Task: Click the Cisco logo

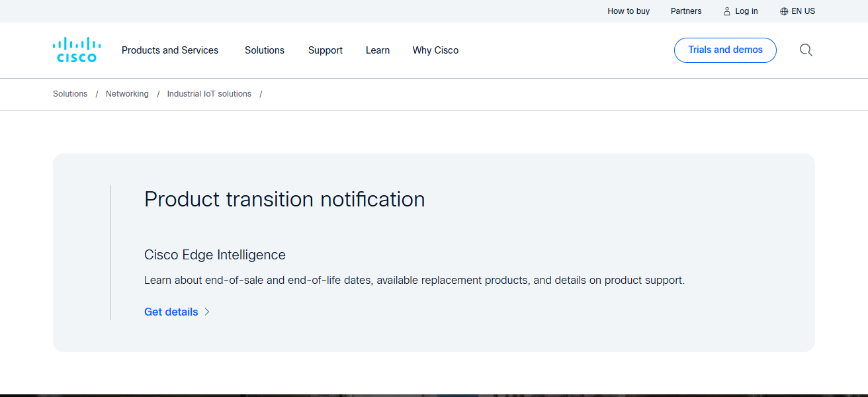Action: (76, 49)
